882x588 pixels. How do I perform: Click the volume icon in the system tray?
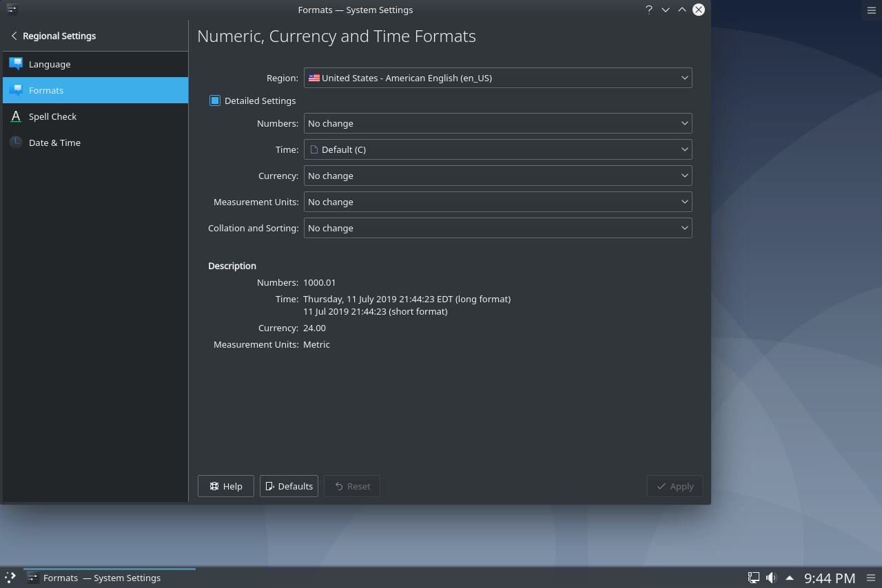pos(770,578)
